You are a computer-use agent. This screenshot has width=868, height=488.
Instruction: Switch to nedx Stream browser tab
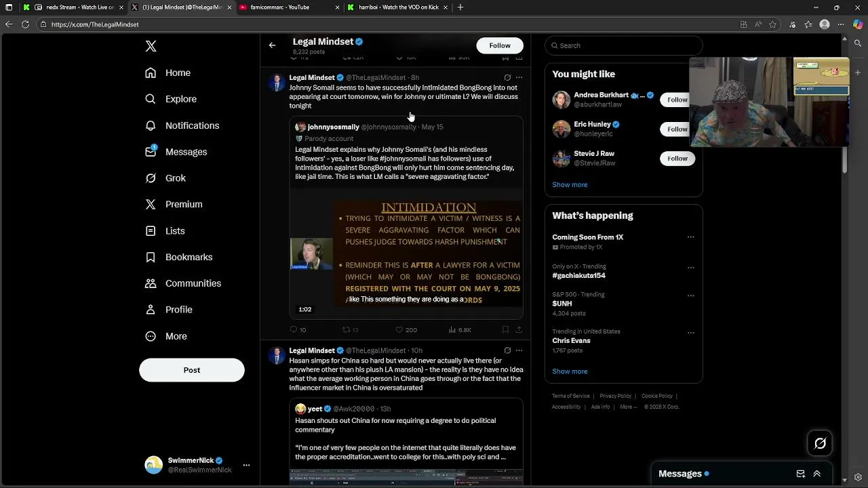[74, 7]
